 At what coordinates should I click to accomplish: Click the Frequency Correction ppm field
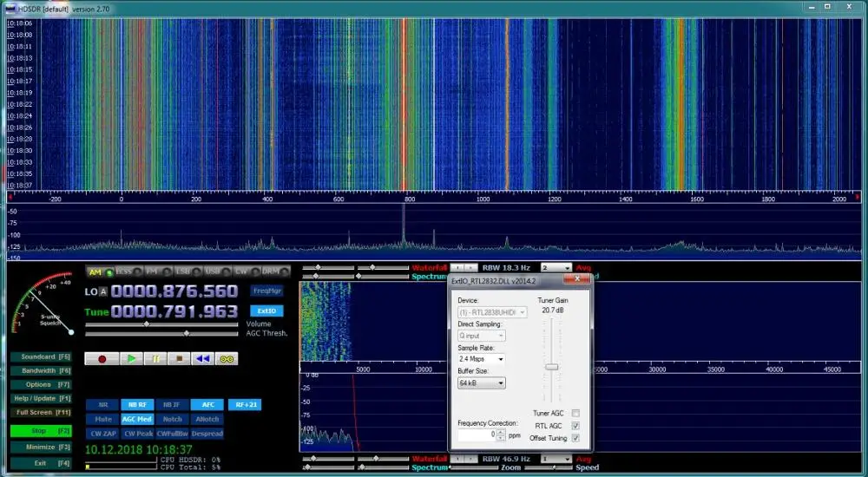477,435
